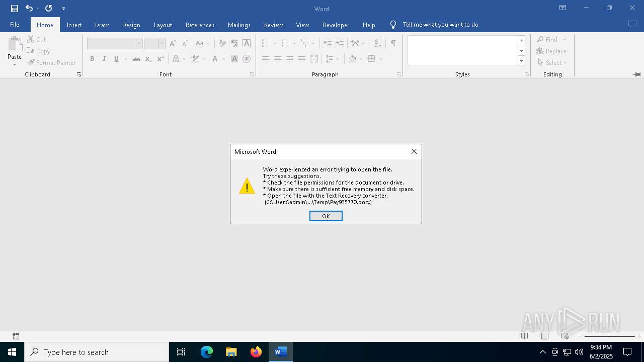
Task: Open the Help tab
Action: (x=369, y=25)
